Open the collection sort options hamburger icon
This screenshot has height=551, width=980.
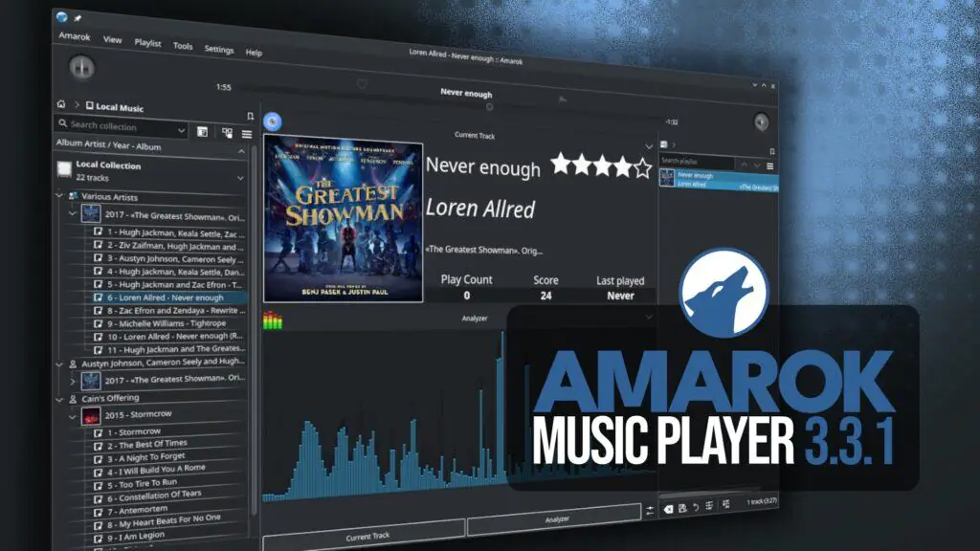pos(247,133)
